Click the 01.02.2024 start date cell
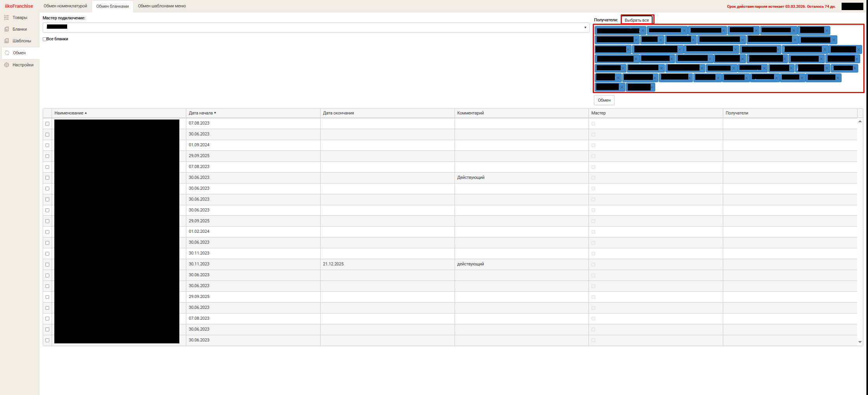This screenshot has height=395, width=868. 253,232
